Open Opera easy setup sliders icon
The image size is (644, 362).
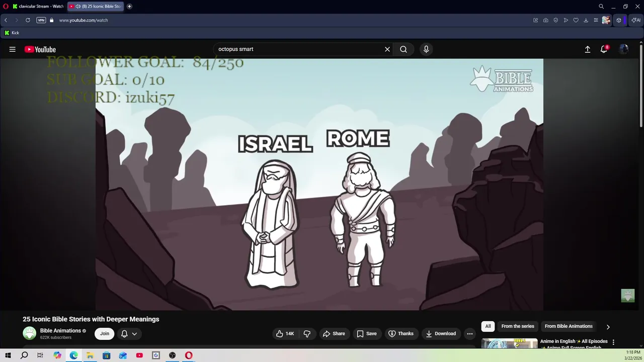[596, 20]
